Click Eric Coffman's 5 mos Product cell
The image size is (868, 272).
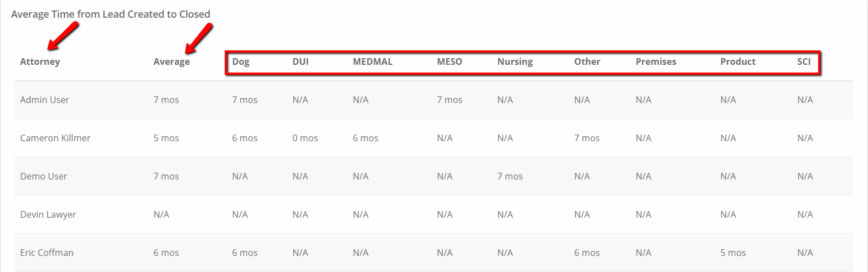click(x=733, y=253)
